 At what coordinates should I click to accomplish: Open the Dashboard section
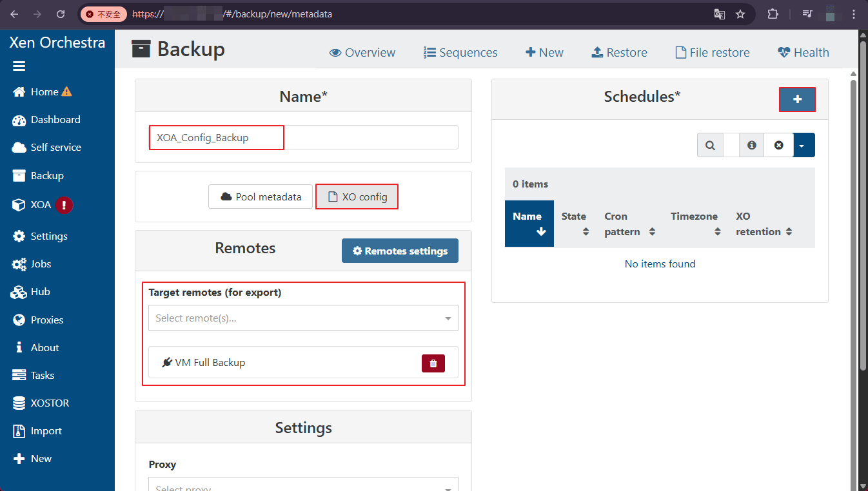[46, 119]
